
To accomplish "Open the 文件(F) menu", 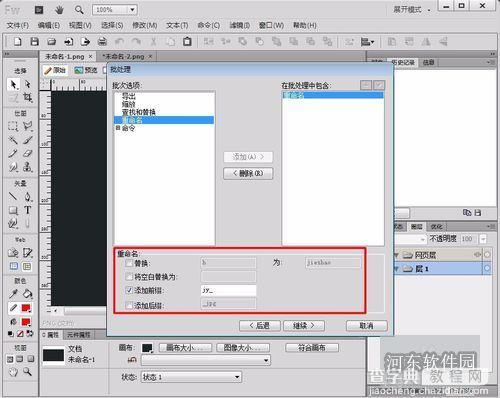I will (18, 25).
